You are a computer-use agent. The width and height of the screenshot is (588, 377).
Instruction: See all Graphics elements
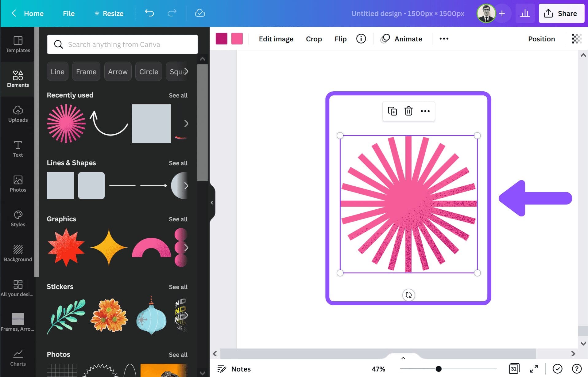tap(178, 219)
